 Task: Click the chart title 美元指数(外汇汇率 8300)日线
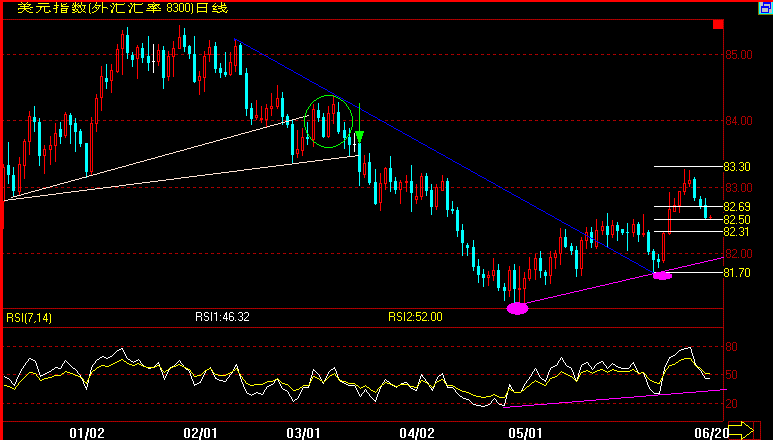[123, 8]
